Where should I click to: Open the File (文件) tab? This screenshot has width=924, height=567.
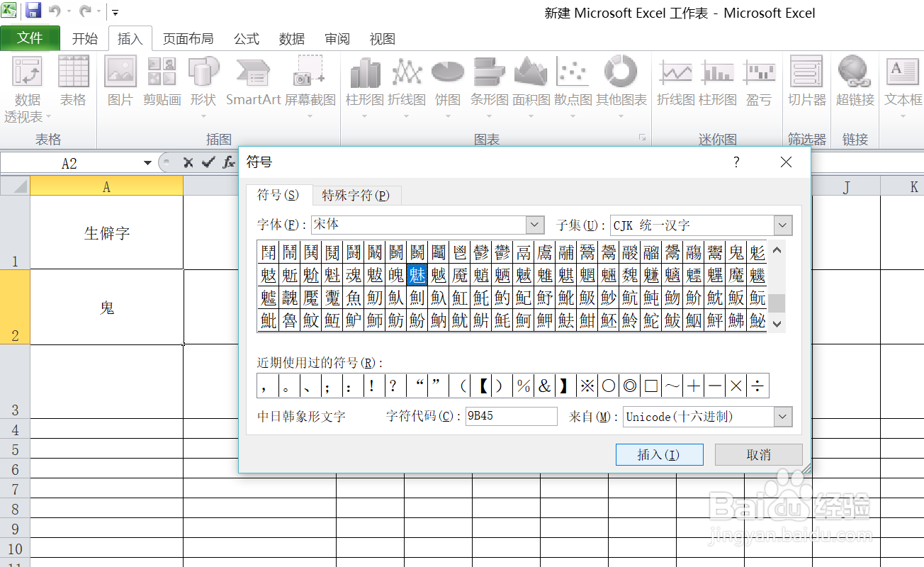tap(30, 38)
